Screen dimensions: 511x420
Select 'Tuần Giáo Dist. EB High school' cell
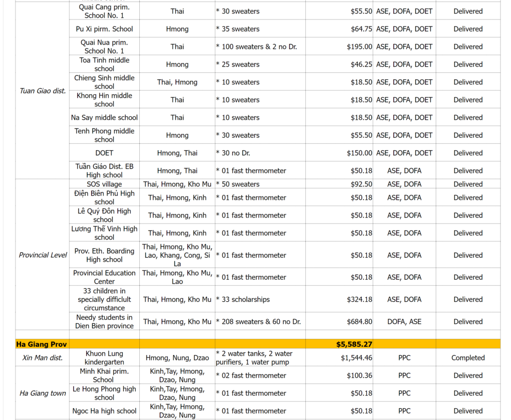(104, 171)
